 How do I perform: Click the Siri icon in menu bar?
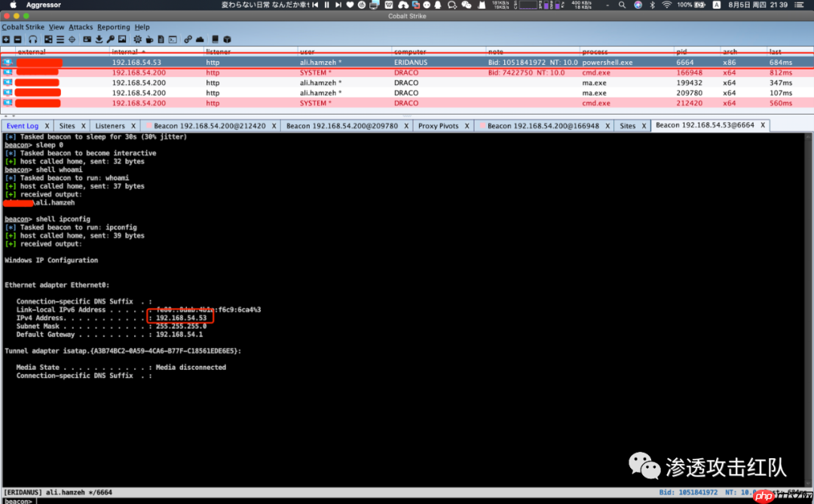[638, 5]
